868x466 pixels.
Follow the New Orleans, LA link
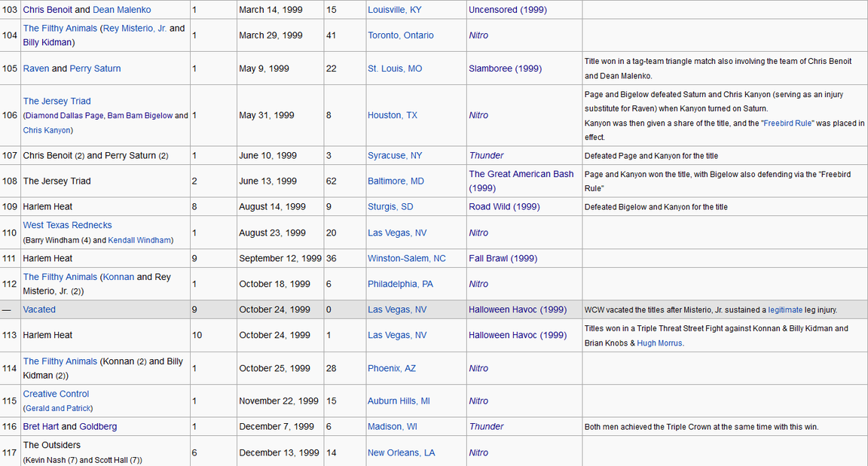coord(402,452)
